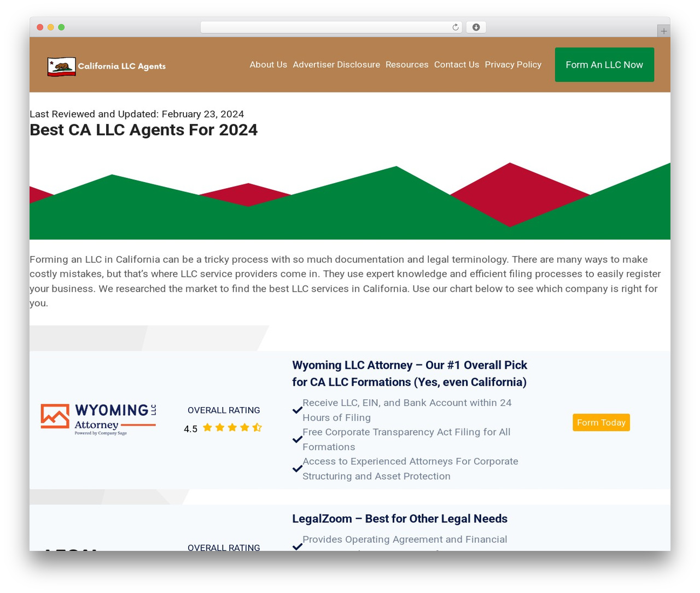Click the intro paragraph starting Forming an LLC
The height and width of the screenshot is (593, 700).
pyautogui.click(x=346, y=281)
